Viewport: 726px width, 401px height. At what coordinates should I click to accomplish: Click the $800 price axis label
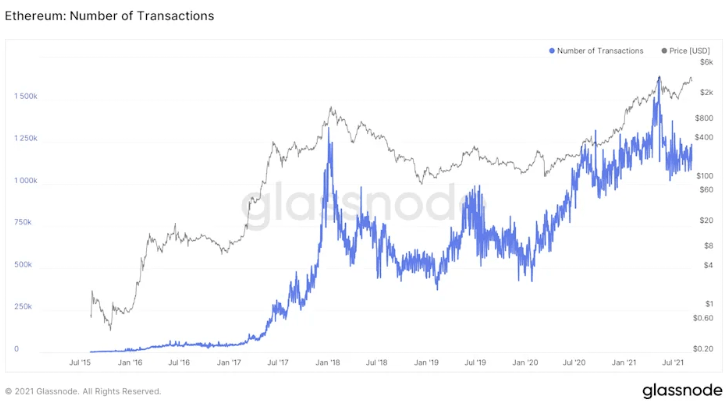coord(704,118)
